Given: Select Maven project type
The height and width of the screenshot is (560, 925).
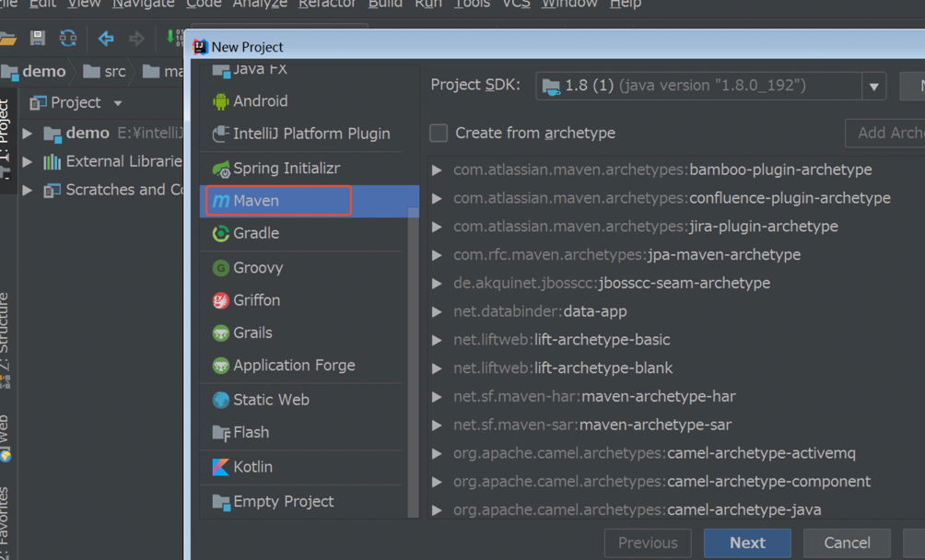Looking at the screenshot, I should pyautogui.click(x=310, y=201).
